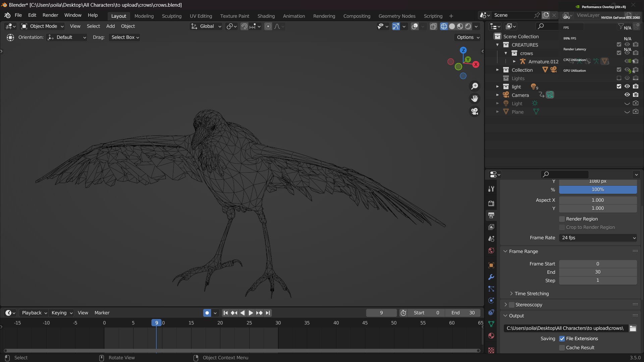This screenshot has height=362, width=644.
Task: Open World properties tab icon
Action: pyautogui.click(x=491, y=251)
